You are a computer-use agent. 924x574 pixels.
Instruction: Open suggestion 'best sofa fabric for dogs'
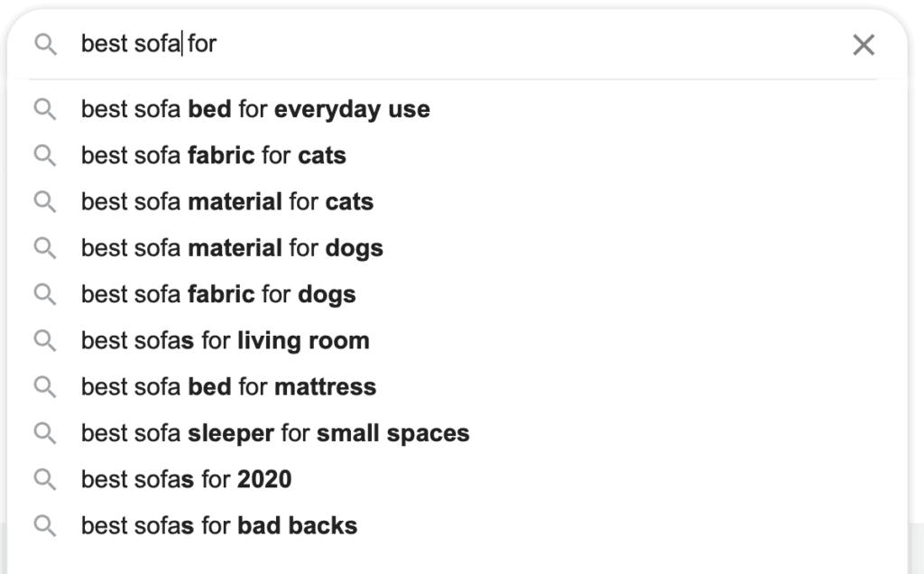point(218,294)
